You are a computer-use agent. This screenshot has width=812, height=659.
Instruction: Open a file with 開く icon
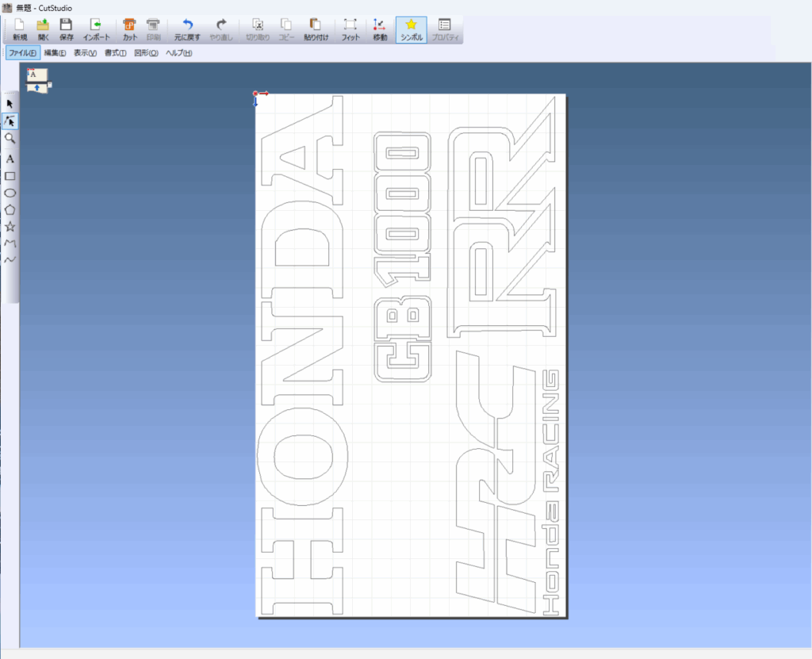pos(43,29)
